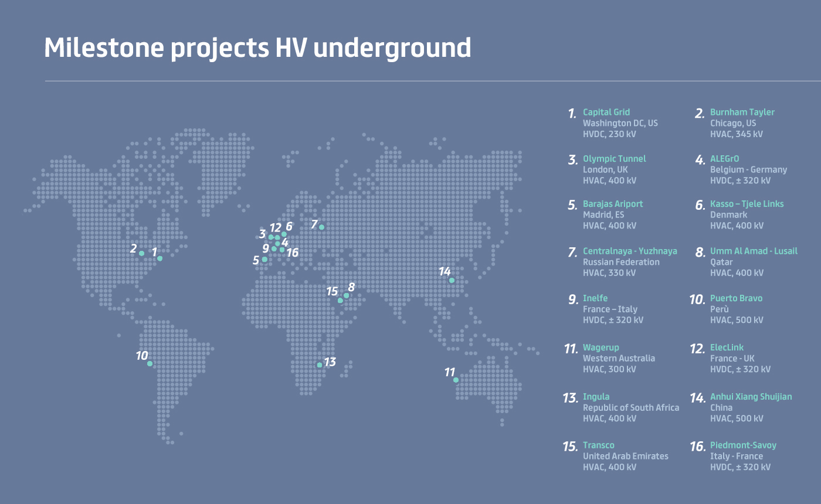Click the 'Madrid, ES' location text
Viewport: 821px width, 504px height.
603,215
